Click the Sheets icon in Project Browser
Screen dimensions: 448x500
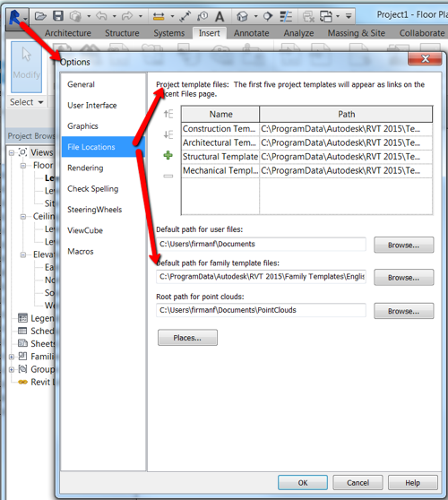(x=22, y=343)
